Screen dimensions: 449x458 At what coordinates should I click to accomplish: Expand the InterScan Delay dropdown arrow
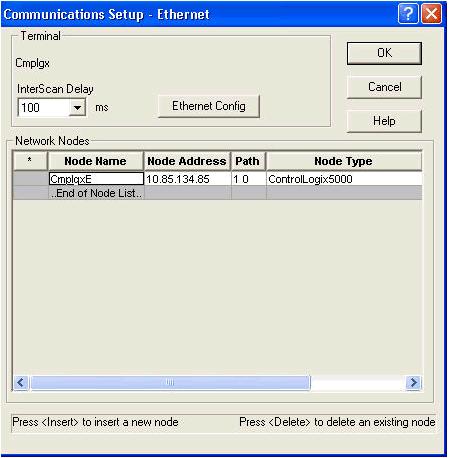[77, 108]
